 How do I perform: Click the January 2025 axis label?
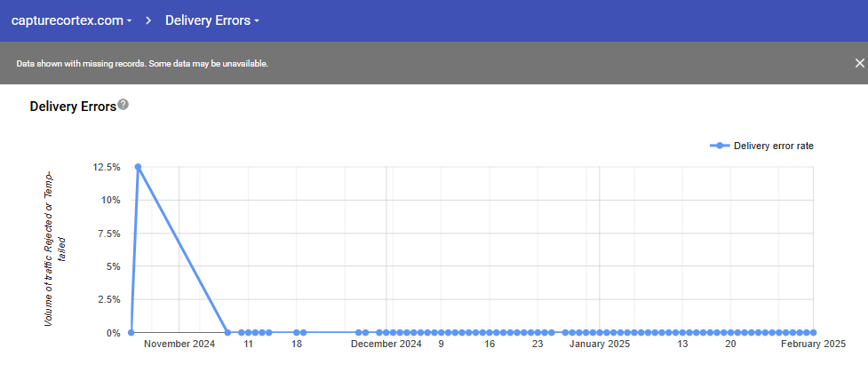[600, 344]
